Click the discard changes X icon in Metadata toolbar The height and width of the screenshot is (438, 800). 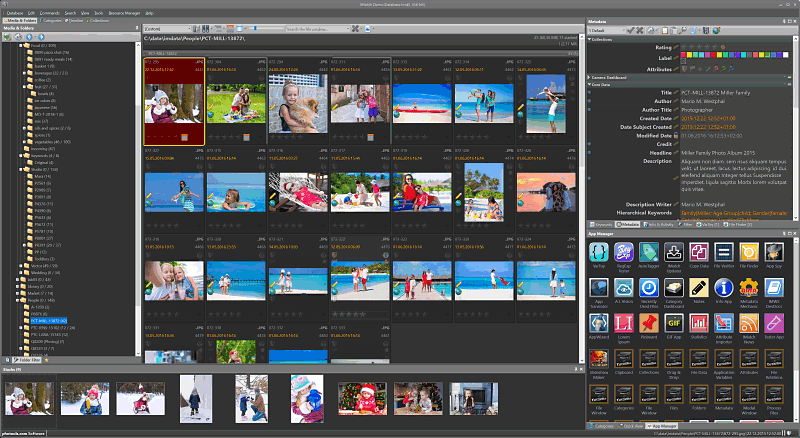click(x=639, y=31)
